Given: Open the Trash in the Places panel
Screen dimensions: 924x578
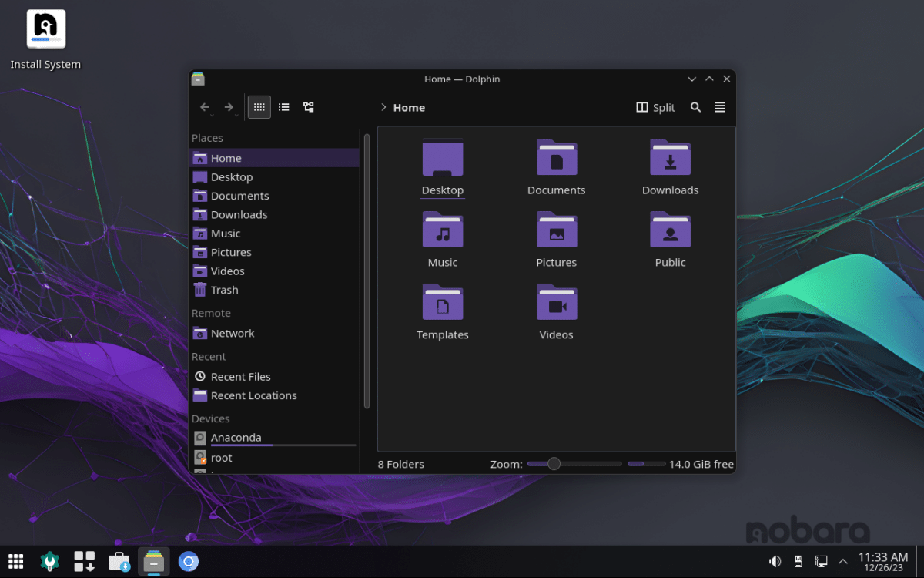Looking at the screenshot, I should 223,290.
